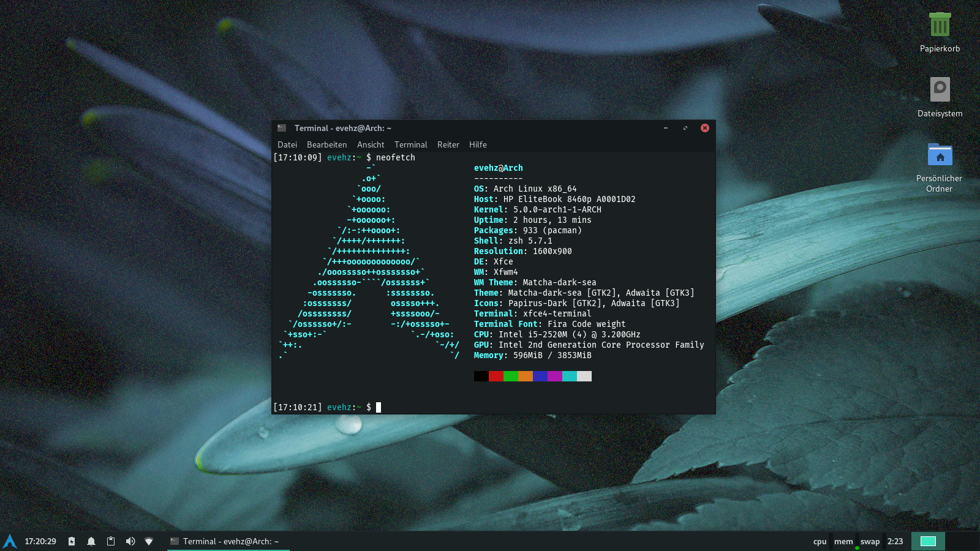Open the clipboard manager tray icon
The image size is (980, 551).
(x=111, y=541)
